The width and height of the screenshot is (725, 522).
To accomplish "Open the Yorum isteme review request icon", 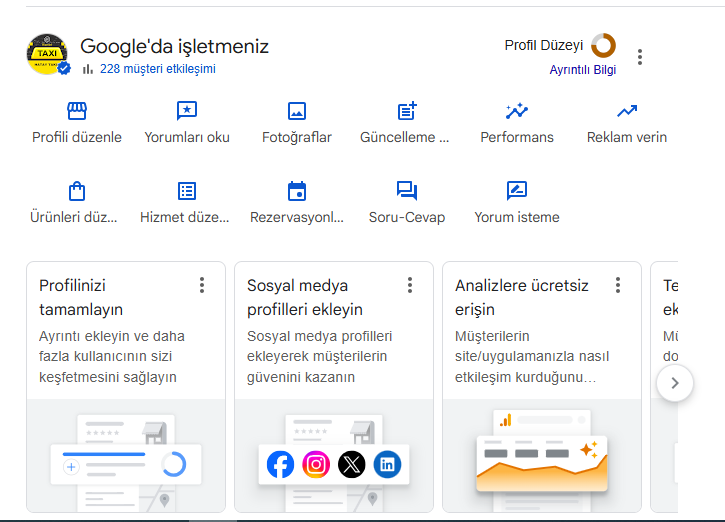I will [x=517, y=191].
